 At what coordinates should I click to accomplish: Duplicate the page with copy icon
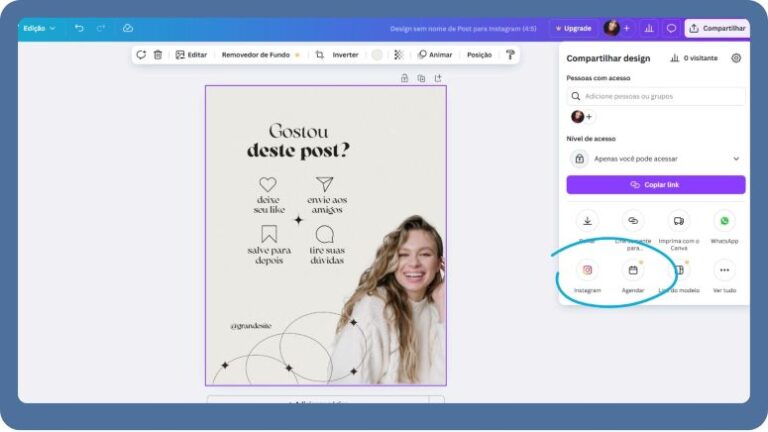tap(421, 78)
